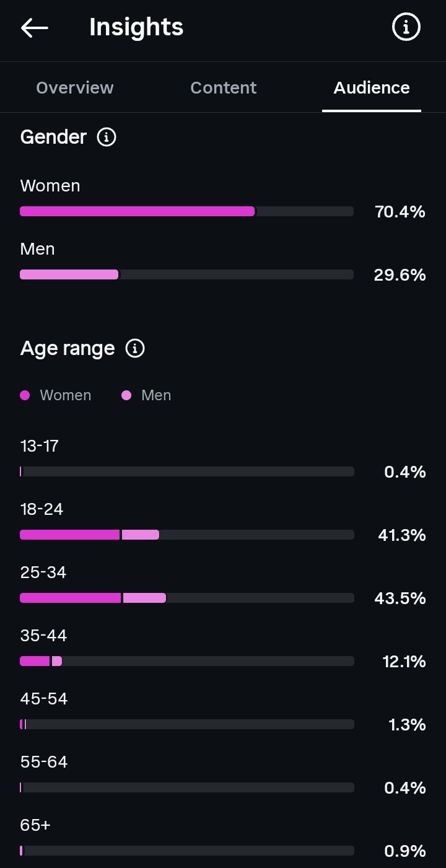446x868 pixels.
Task: Tap the 45-54 age range bar
Action: [x=187, y=724]
